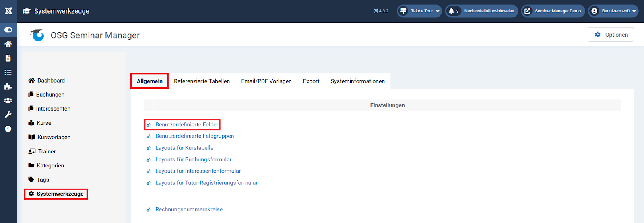
Task: Open Layouts für Buchungsformular link
Action: pos(194,159)
